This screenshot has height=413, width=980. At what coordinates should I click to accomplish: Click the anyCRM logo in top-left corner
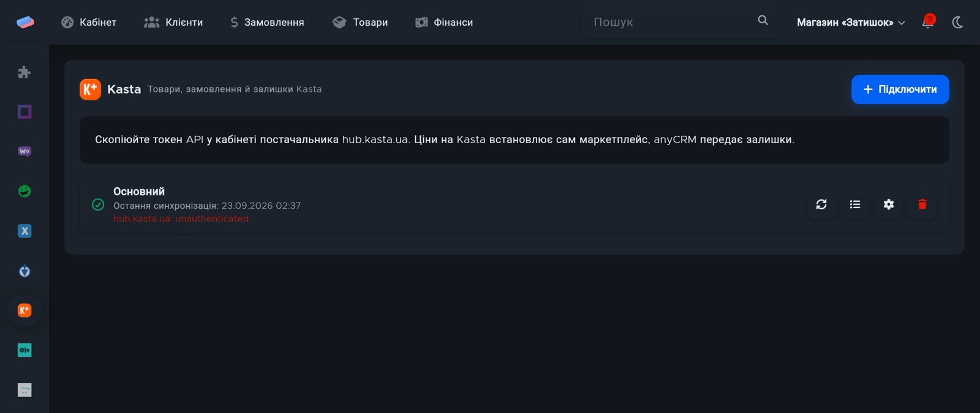tap(25, 22)
